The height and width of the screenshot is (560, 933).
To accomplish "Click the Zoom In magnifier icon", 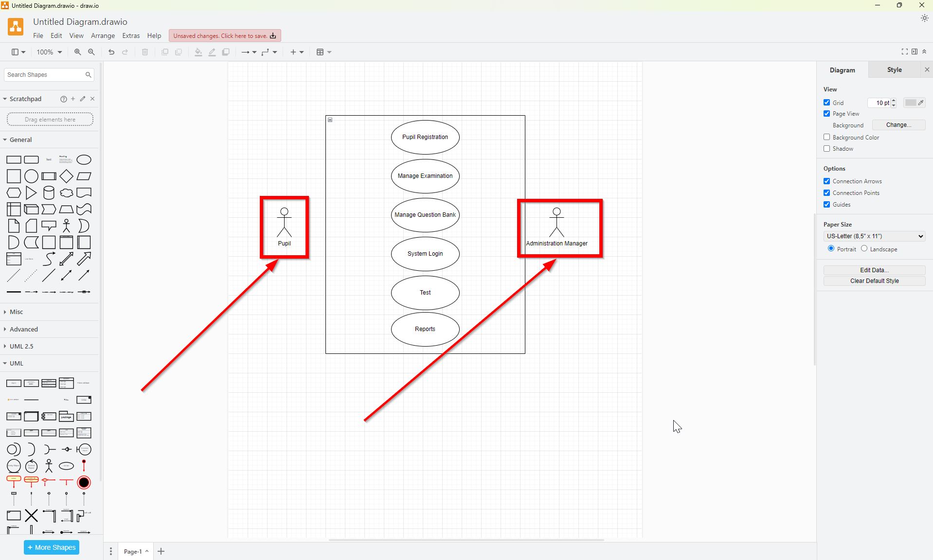I will [x=77, y=52].
